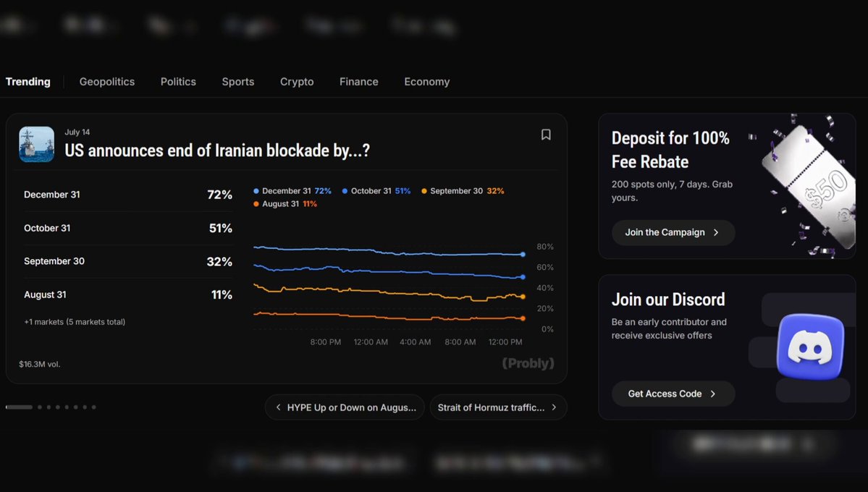This screenshot has width=868, height=492.
Task: Click the 72% value in the outcome list
Action: tap(219, 195)
